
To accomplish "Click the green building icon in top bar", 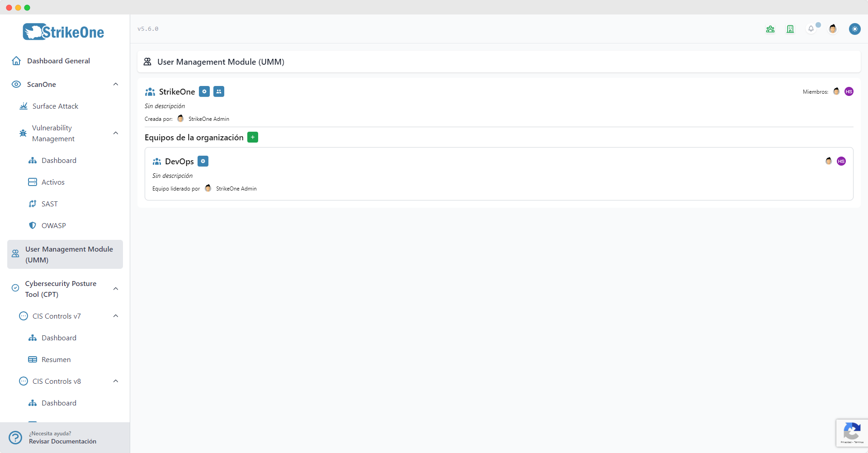I will coord(790,29).
